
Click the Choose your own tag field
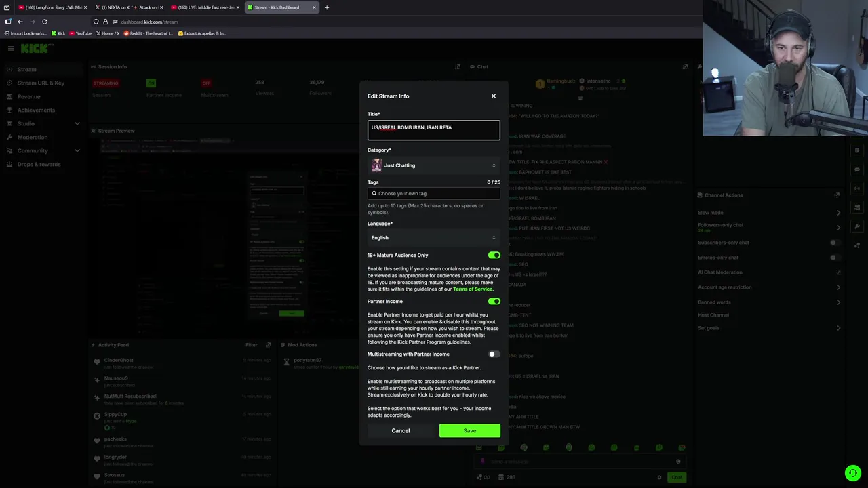(434, 193)
